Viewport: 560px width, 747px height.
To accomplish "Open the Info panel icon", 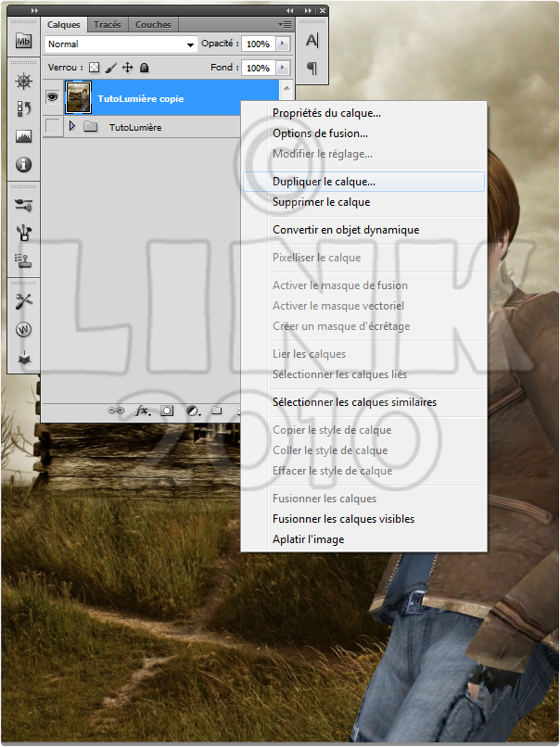I will click(x=24, y=165).
